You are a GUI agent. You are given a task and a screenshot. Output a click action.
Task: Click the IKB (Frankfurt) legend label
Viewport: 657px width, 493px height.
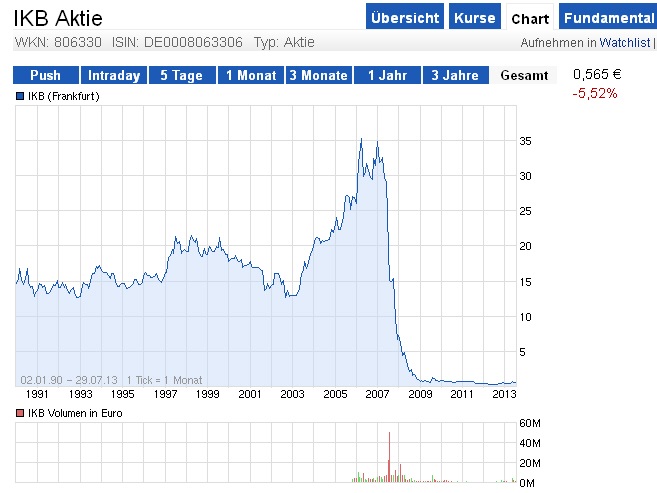click(x=64, y=96)
